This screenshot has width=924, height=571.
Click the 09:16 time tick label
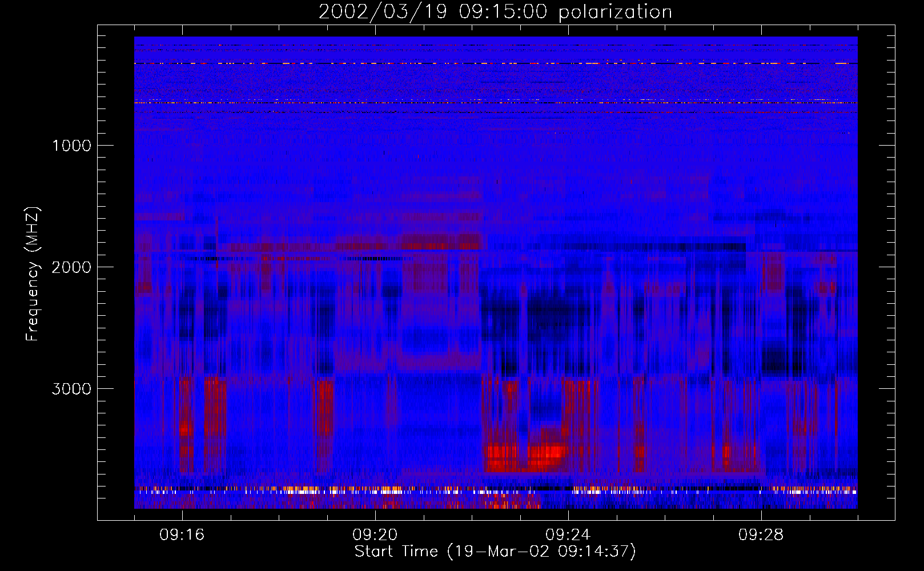click(182, 535)
